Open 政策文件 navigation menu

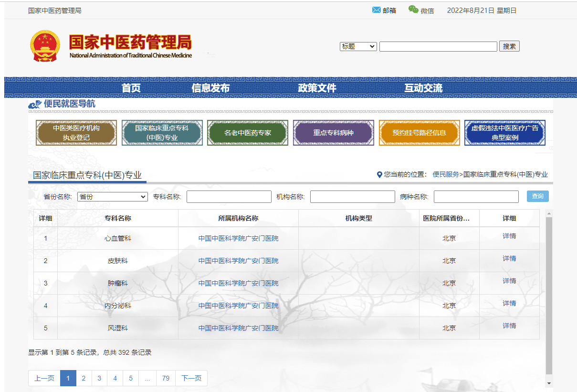317,88
